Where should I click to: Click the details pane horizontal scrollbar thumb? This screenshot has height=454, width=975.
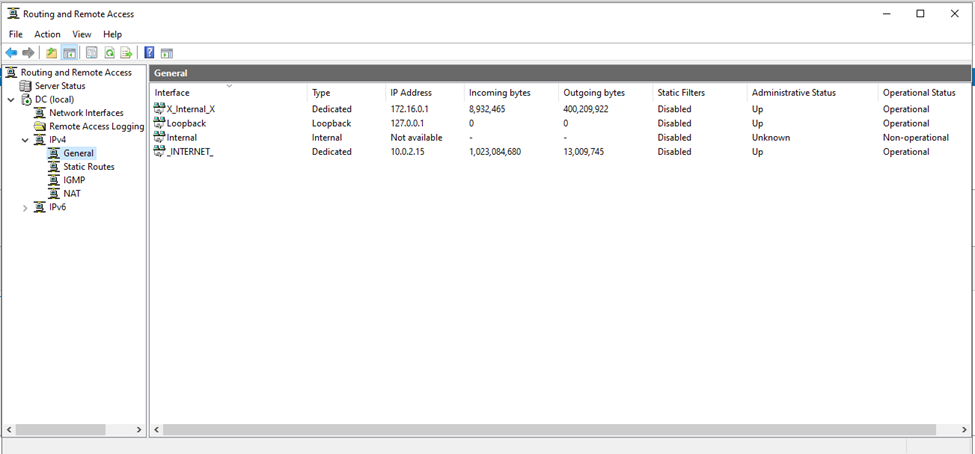point(549,430)
